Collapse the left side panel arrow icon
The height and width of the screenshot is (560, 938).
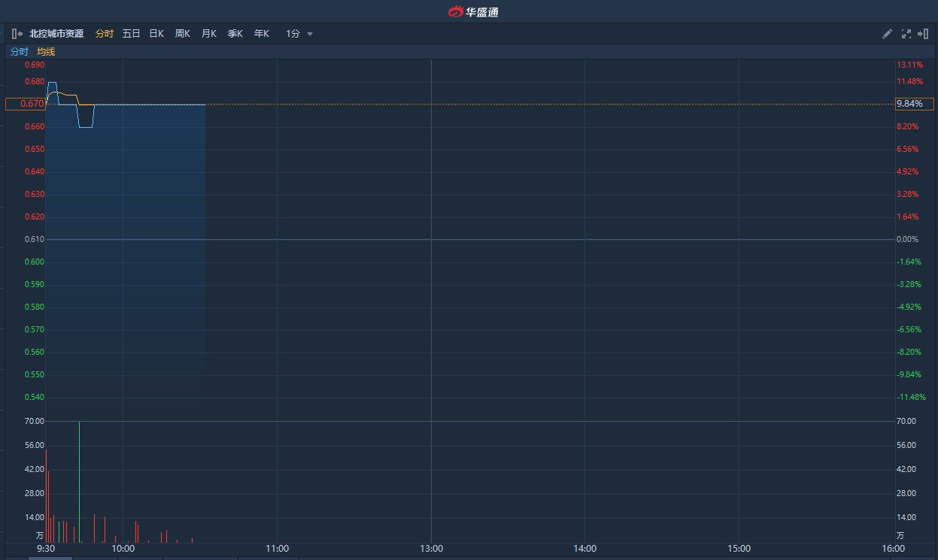(x=17, y=34)
